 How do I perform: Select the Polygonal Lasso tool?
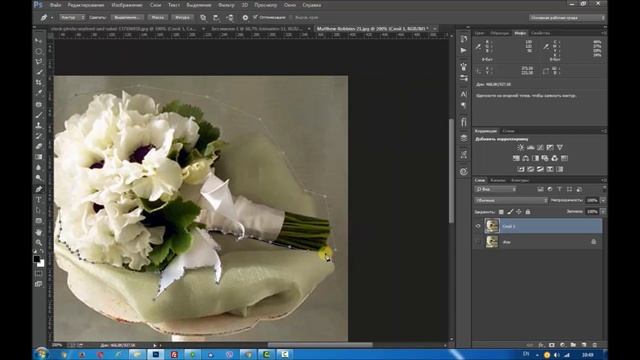point(39,62)
